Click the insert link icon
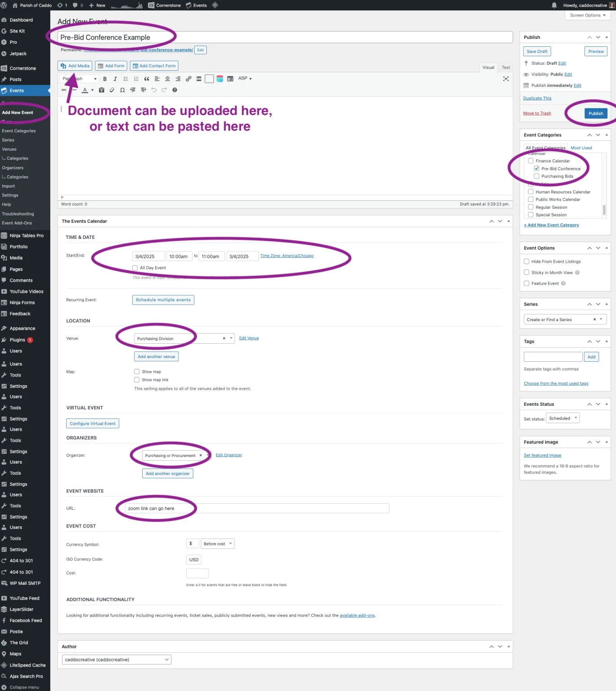The width and height of the screenshot is (616, 691). pos(188,79)
